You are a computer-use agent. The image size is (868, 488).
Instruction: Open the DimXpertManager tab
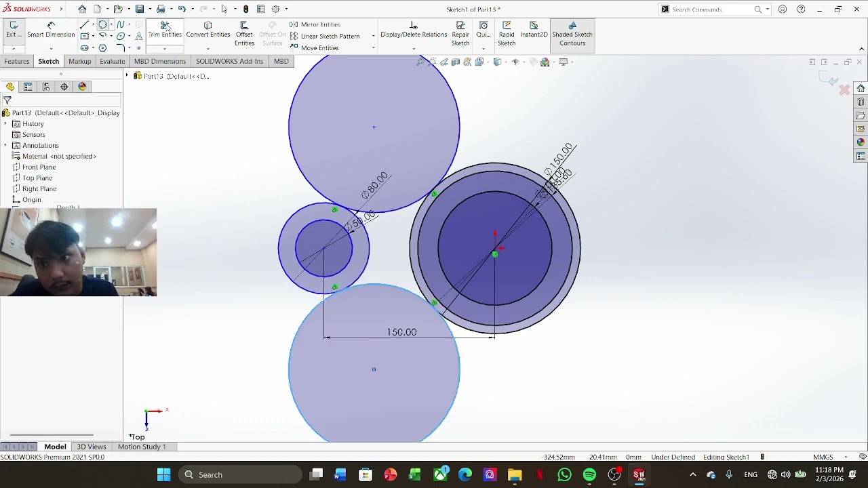[64, 87]
